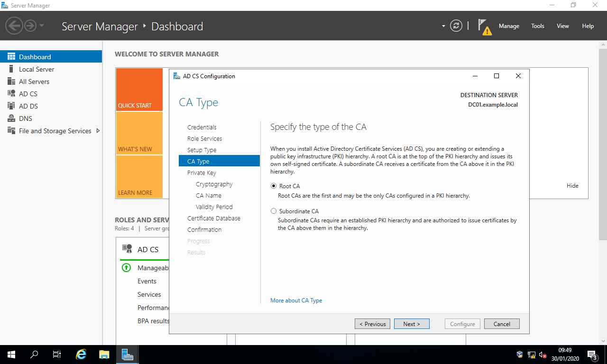Screen dimensions: 607x364
Task: Open the Tools menu
Action: [x=537, y=26]
